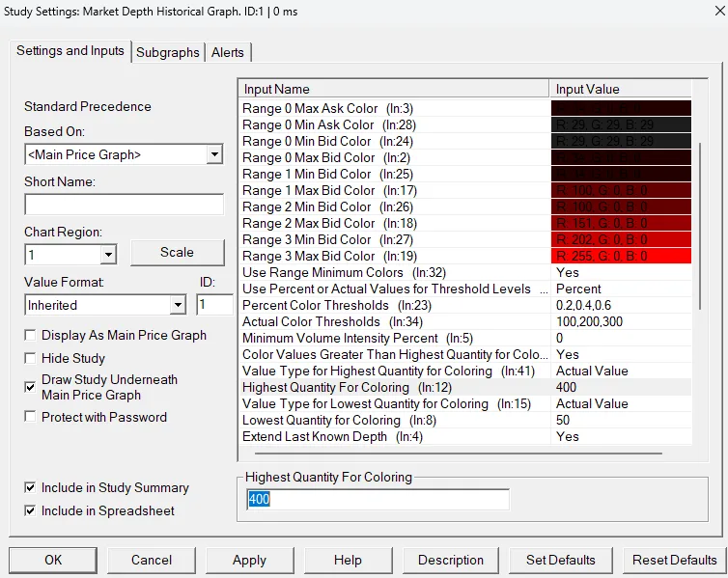Enable Display As Main Price Graph
The image size is (728, 578).
point(30,335)
